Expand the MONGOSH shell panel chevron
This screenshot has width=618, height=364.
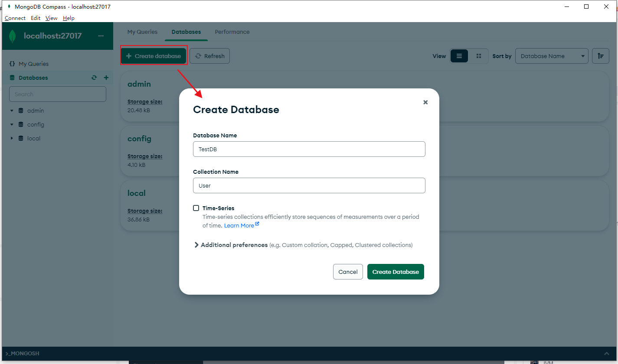click(606, 354)
